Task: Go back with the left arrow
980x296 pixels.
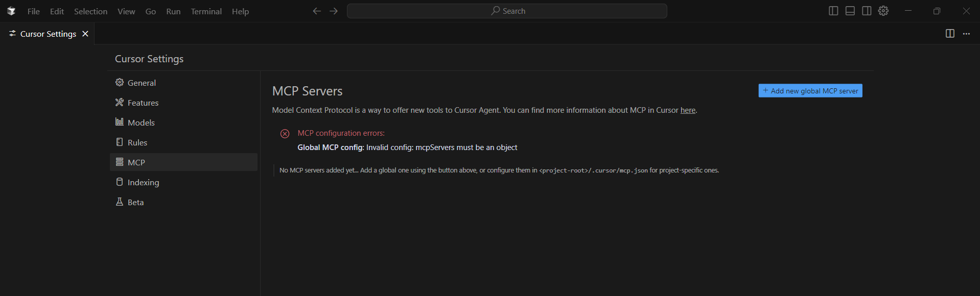Action: [317, 11]
